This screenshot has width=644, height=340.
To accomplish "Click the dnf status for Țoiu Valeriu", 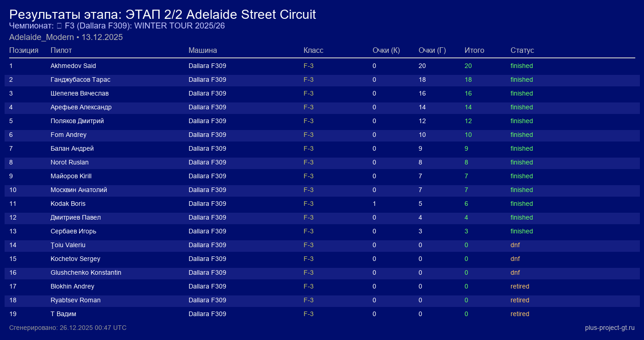I will click(515, 245).
